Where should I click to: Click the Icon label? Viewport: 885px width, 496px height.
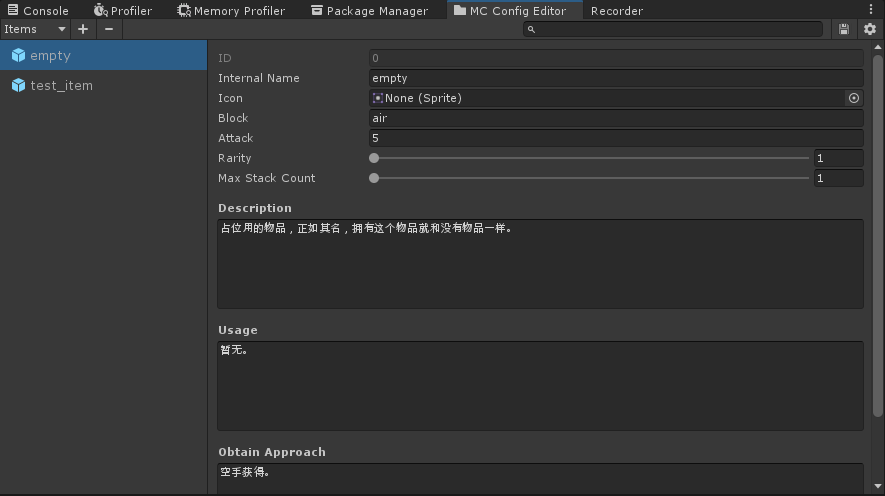(230, 98)
